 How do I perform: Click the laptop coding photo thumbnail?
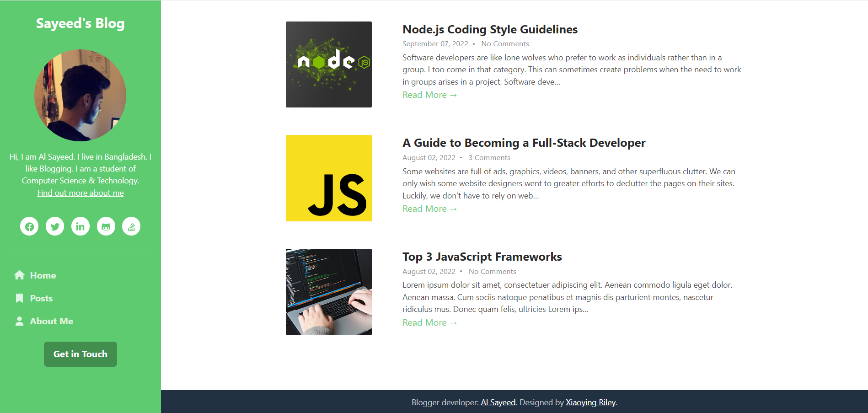coord(329,292)
